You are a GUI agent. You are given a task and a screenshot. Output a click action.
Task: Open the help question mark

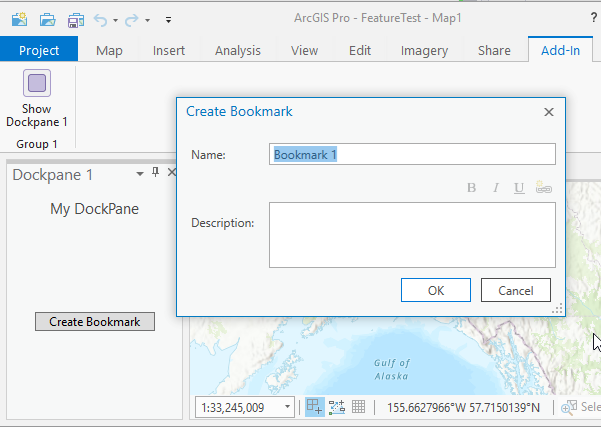coord(594,18)
